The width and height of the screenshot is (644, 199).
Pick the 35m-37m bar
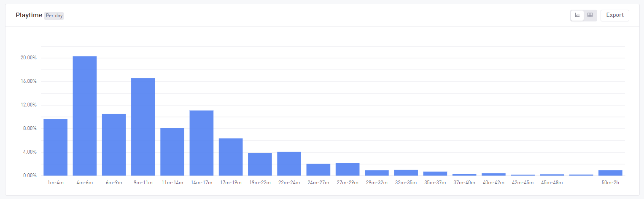point(435,173)
